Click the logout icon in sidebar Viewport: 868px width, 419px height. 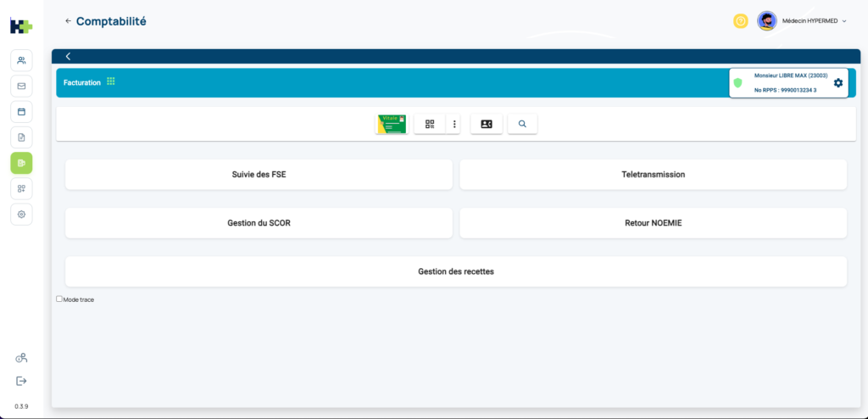(21, 381)
